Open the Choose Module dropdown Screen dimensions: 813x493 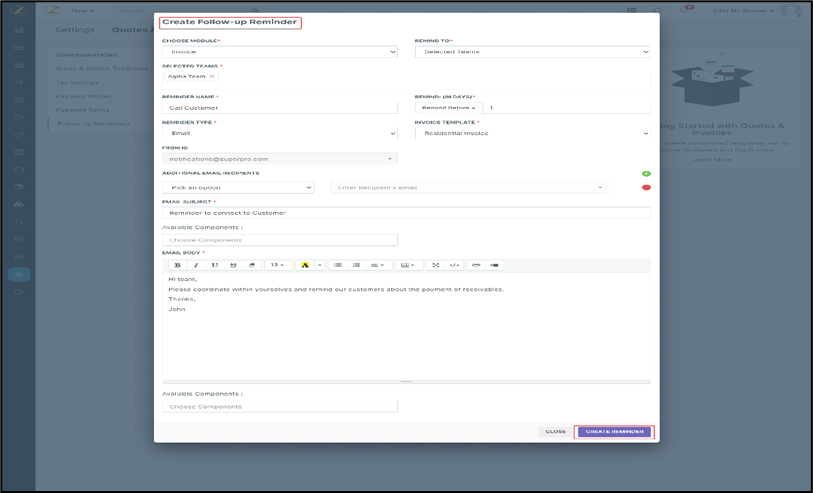point(279,52)
